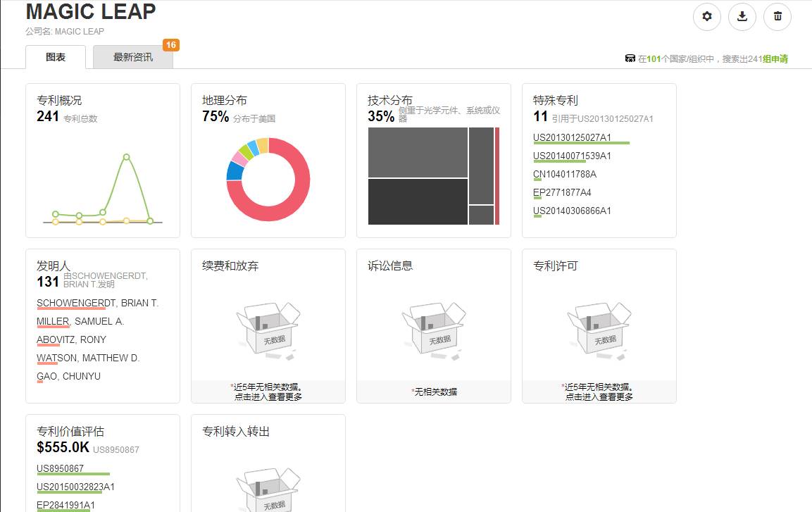Open patent US20150032823A1
The image size is (812, 512).
click(75, 487)
